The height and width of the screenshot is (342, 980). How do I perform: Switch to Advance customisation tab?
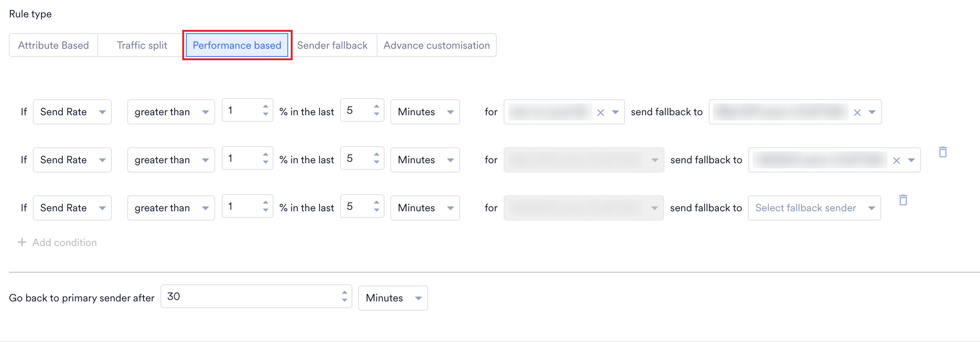(x=436, y=45)
